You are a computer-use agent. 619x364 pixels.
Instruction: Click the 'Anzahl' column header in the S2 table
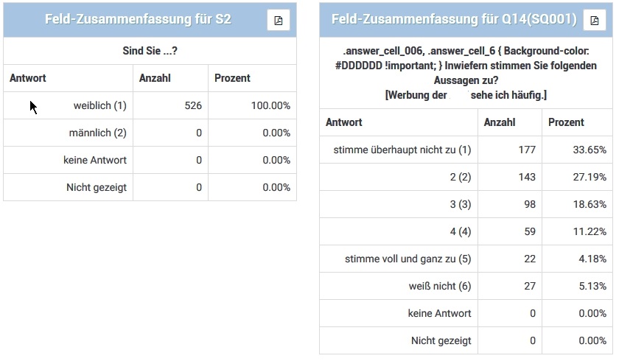[155, 78]
